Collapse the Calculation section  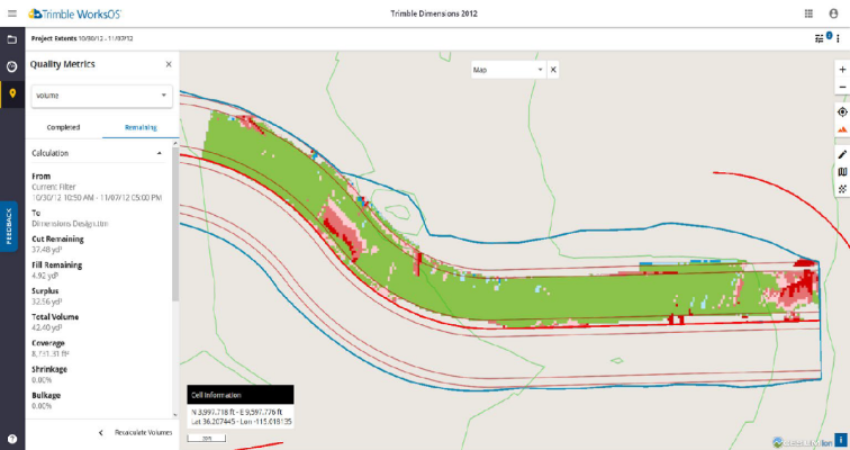click(159, 153)
